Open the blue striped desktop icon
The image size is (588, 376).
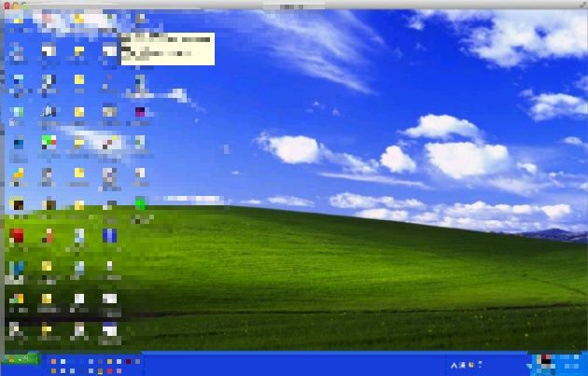(x=109, y=235)
